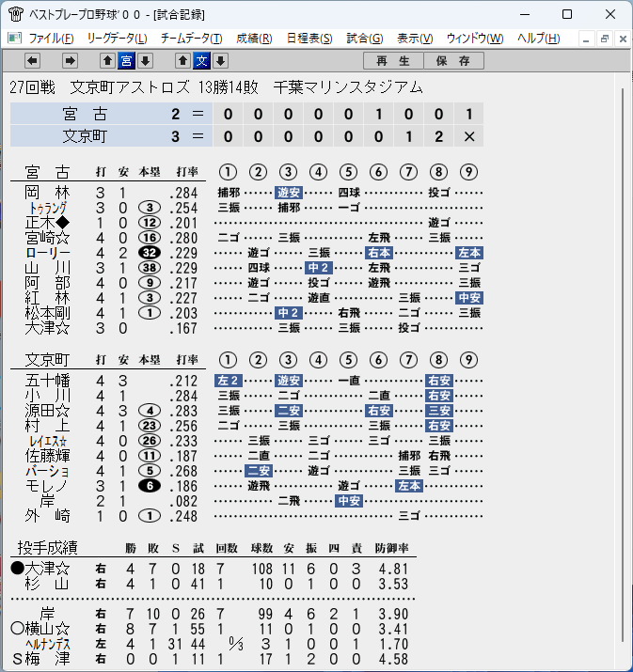Select the blue 文 team icon
The width and height of the screenshot is (633, 672).
201,61
